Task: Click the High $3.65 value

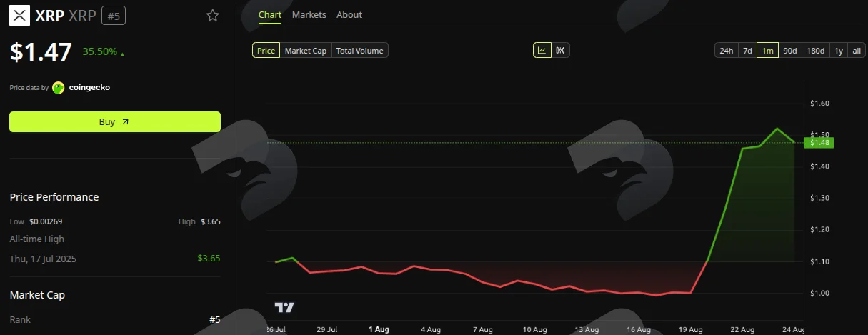Action: tap(211, 221)
